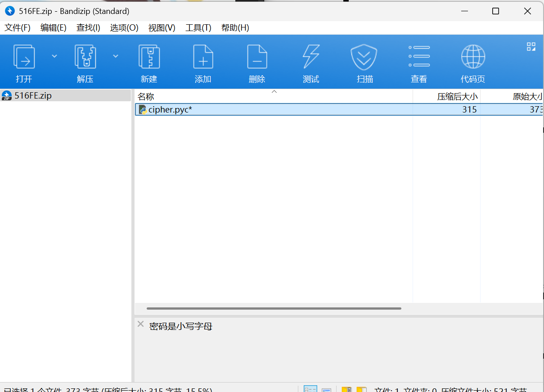Open the 工具(T) menu
Viewport: 544px width, 392px height.
click(x=198, y=27)
